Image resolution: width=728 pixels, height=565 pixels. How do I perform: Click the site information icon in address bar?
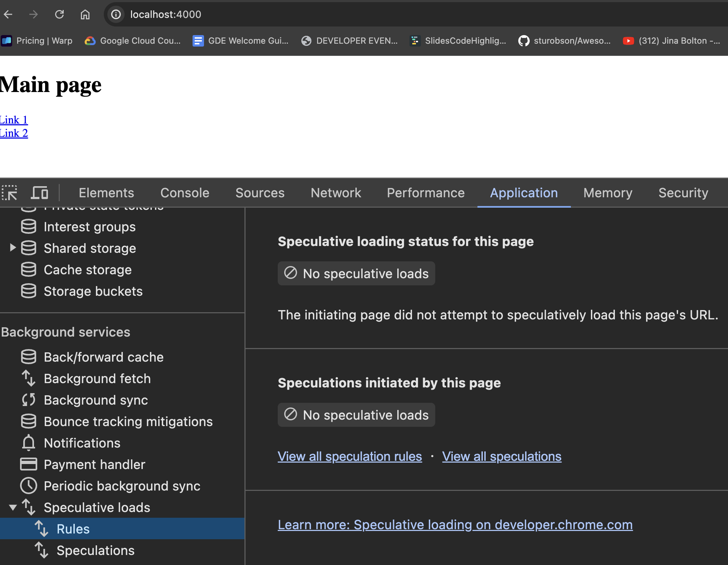point(116,14)
